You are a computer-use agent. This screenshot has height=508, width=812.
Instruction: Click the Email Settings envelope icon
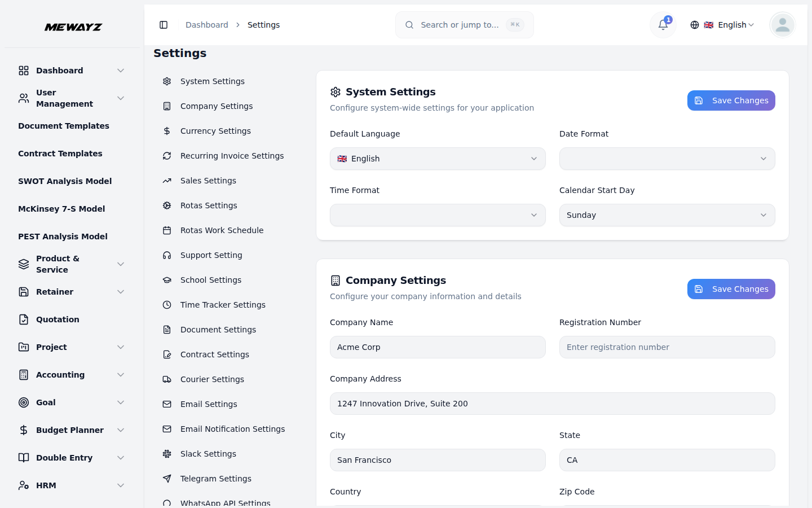coord(167,404)
